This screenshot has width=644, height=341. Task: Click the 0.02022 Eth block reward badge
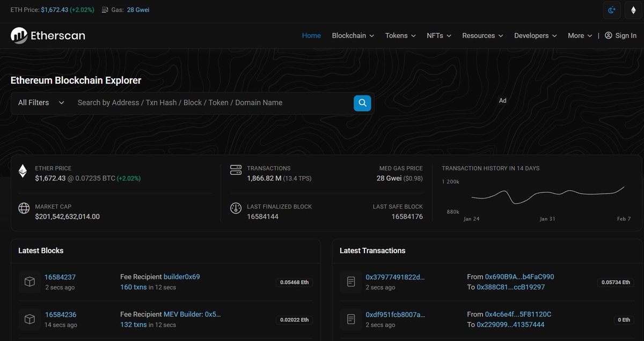coord(294,320)
